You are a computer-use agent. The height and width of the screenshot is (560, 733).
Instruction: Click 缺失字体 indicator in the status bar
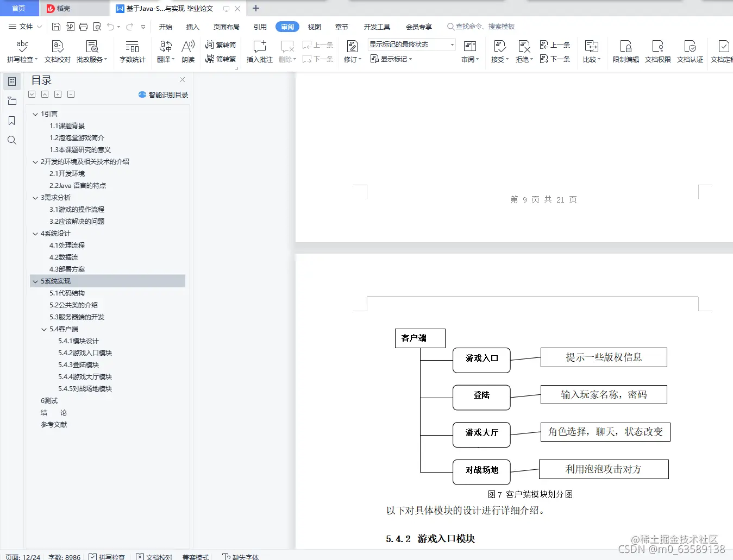point(241,556)
